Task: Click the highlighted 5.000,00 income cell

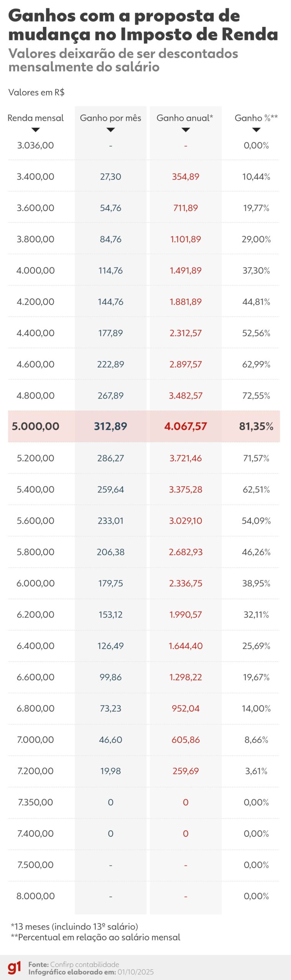Action: (36, 426)
